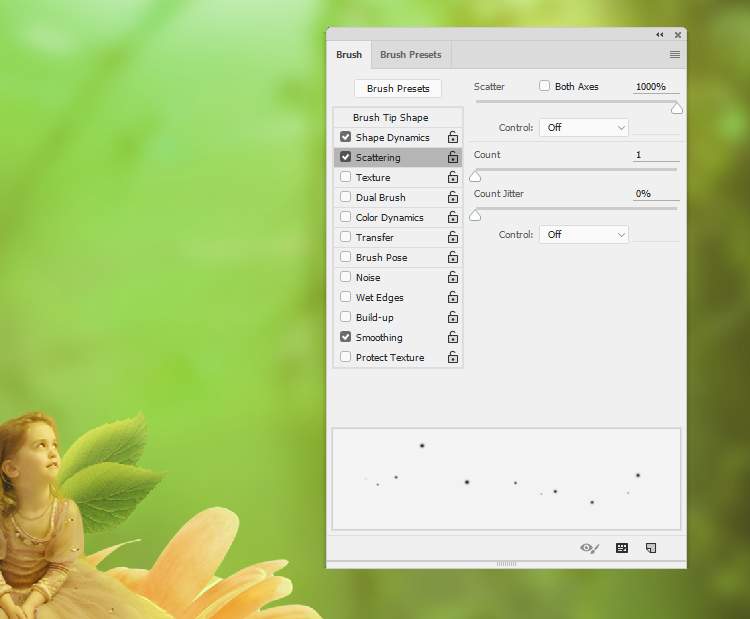Create a new brush preset

pyautogui.click(x=651, y=548)
